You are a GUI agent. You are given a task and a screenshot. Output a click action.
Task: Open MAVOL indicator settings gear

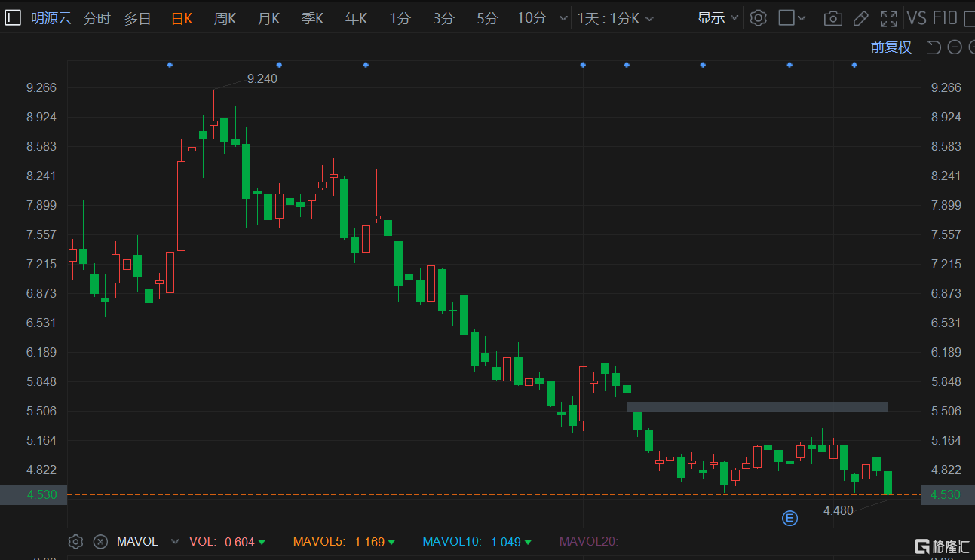(x=75, y=541)
